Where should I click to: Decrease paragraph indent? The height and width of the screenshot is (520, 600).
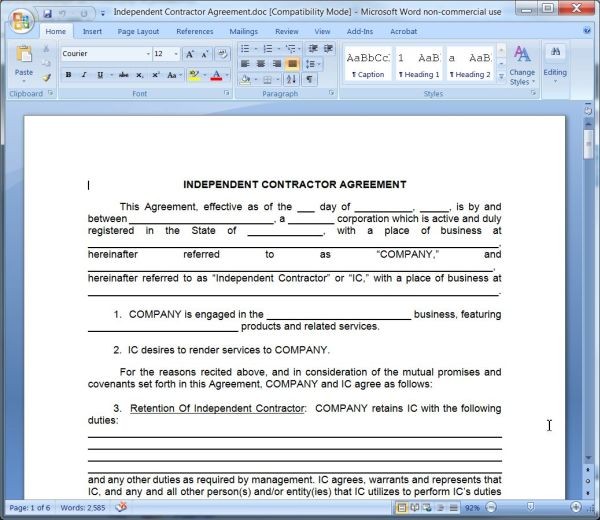click(x=313, y=48)
